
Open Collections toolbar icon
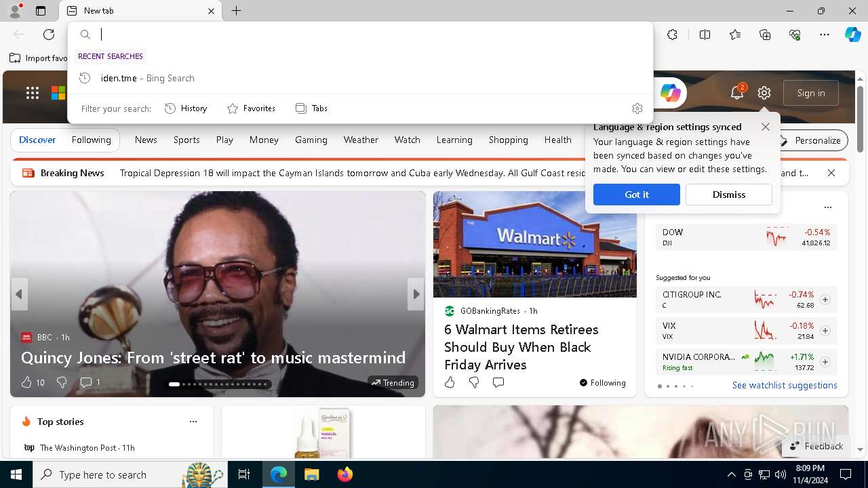(x=765, y=35)
